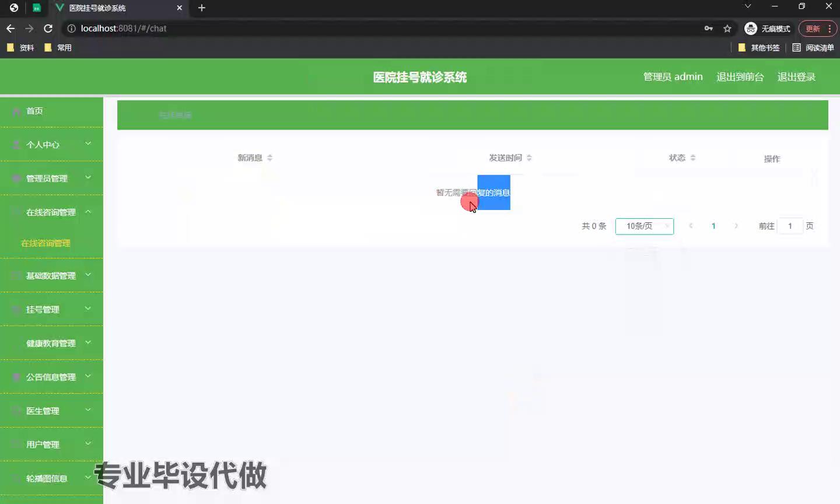Select 首页 in the sidebar

35,111
